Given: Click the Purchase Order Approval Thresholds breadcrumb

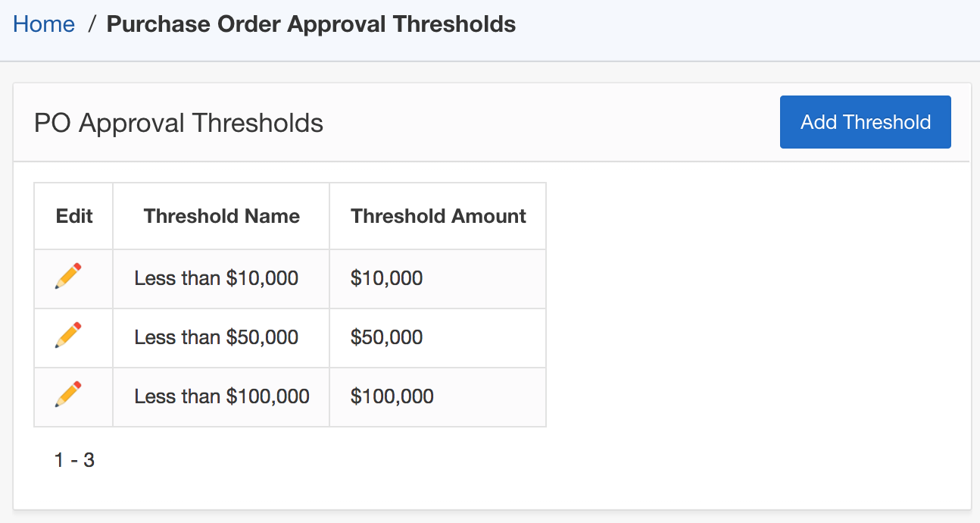Looking at the screenshot, I should [311, 24].
